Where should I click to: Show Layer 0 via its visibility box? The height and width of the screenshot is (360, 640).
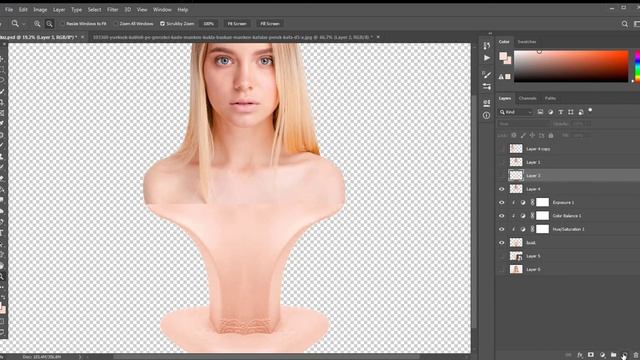click(x=502, y=269)
